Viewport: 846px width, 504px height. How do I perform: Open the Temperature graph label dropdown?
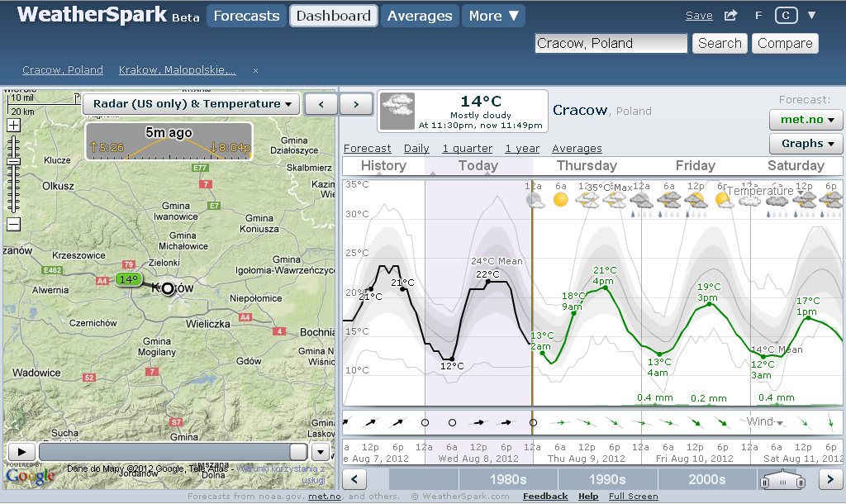[x=765, y=191]
